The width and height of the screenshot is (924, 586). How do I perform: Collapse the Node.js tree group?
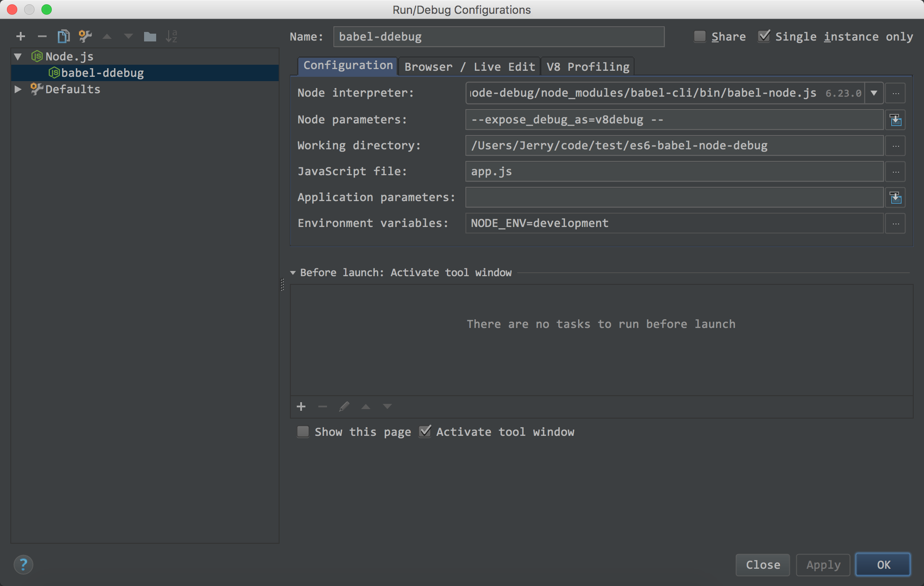click(x=18, y=57)
